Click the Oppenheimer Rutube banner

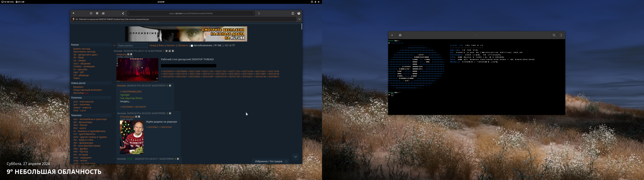tap(186, 34)
